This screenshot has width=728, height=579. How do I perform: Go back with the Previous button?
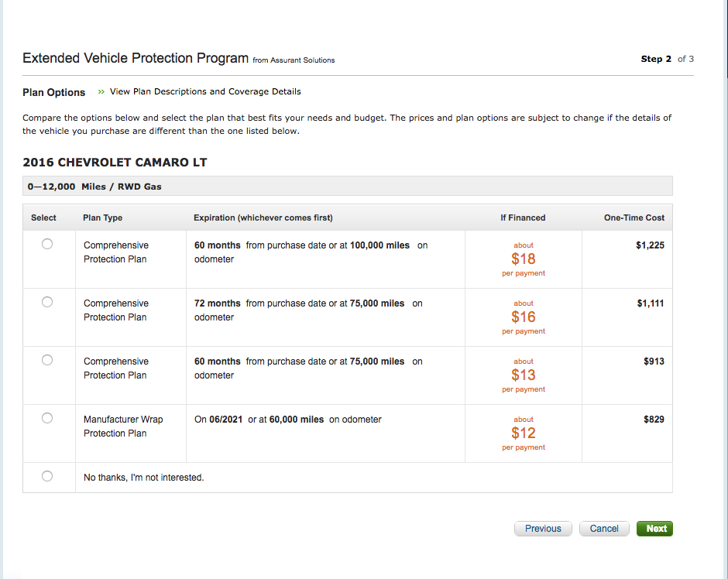(543, 529)
